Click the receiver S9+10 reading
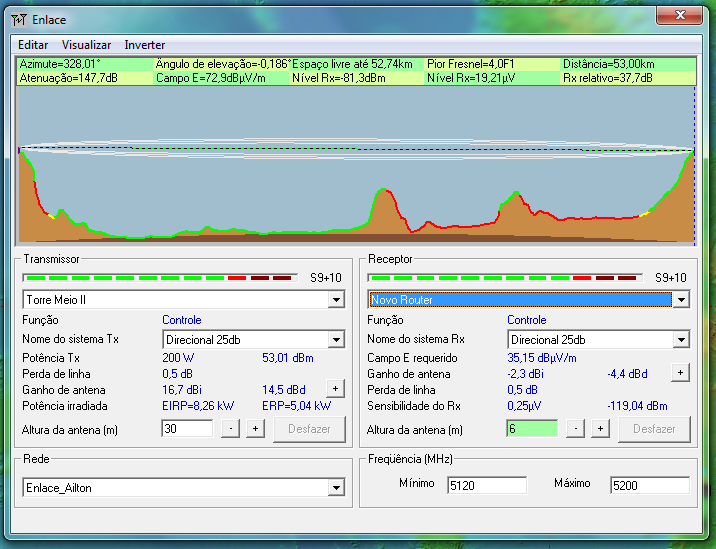716x549 pixels. (x=670, y=278)
